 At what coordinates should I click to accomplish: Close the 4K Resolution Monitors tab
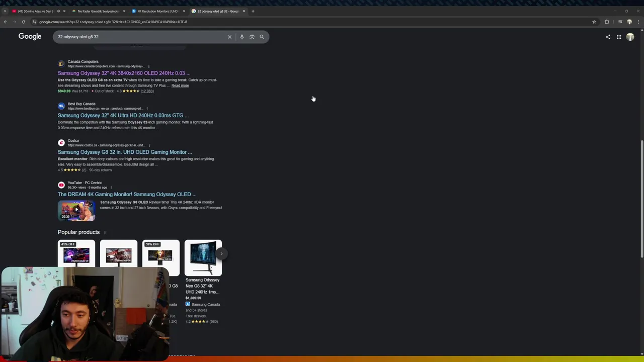tap(184, 11)
